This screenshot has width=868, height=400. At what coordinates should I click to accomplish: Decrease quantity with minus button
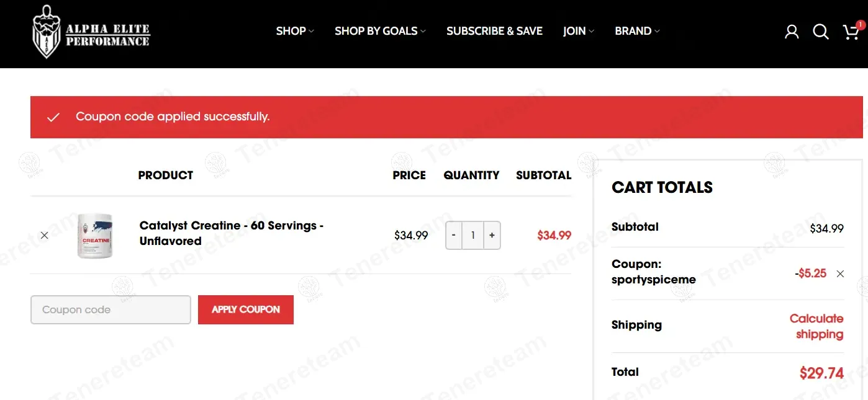[454, 236]
